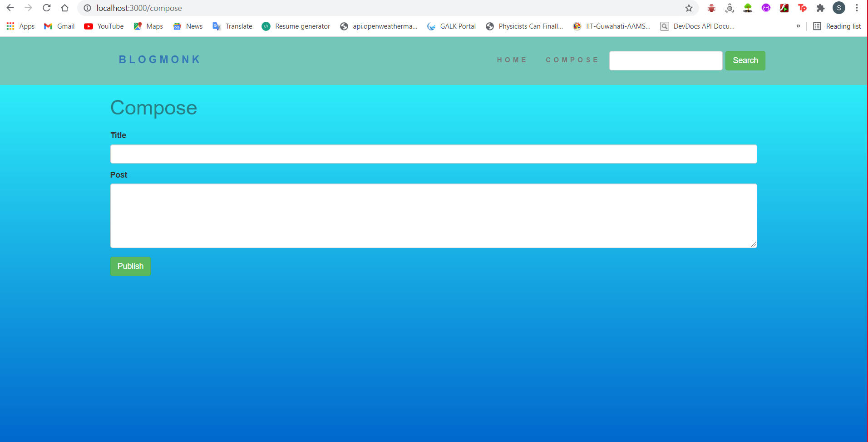The width and height of the screenshot is (868, 442).
Task: Click the BLOGMONK site logo
Action: tap(159, 59)
